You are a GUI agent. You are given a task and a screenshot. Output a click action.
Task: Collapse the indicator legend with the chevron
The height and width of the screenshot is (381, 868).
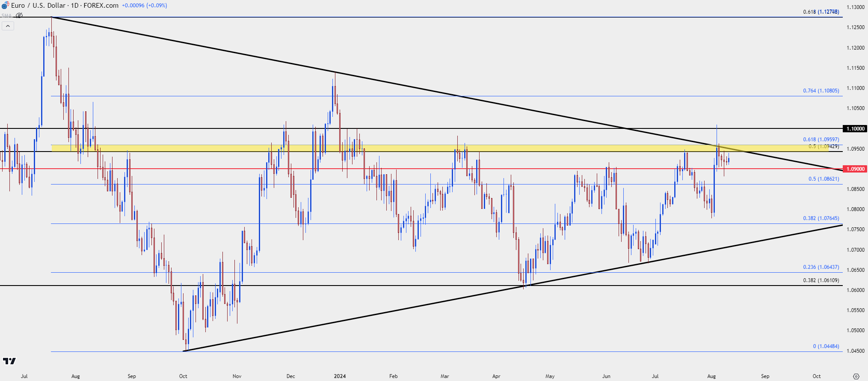[x=8, y=26]
